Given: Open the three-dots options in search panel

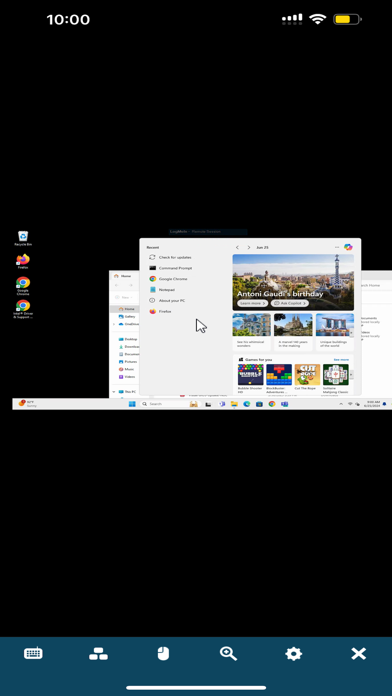Looking at the screenshot, I should tap(337, 247).
